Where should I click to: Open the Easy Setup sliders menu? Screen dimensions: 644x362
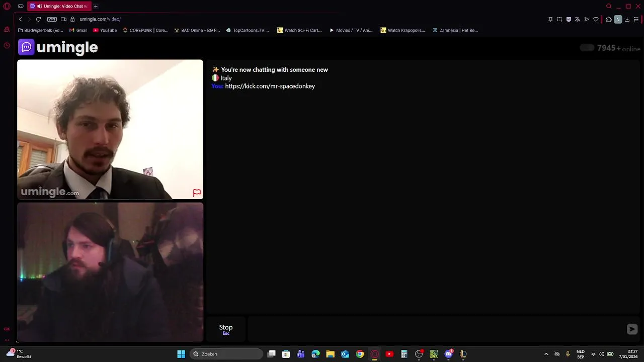pyautogui.click(x=636, y=19)
